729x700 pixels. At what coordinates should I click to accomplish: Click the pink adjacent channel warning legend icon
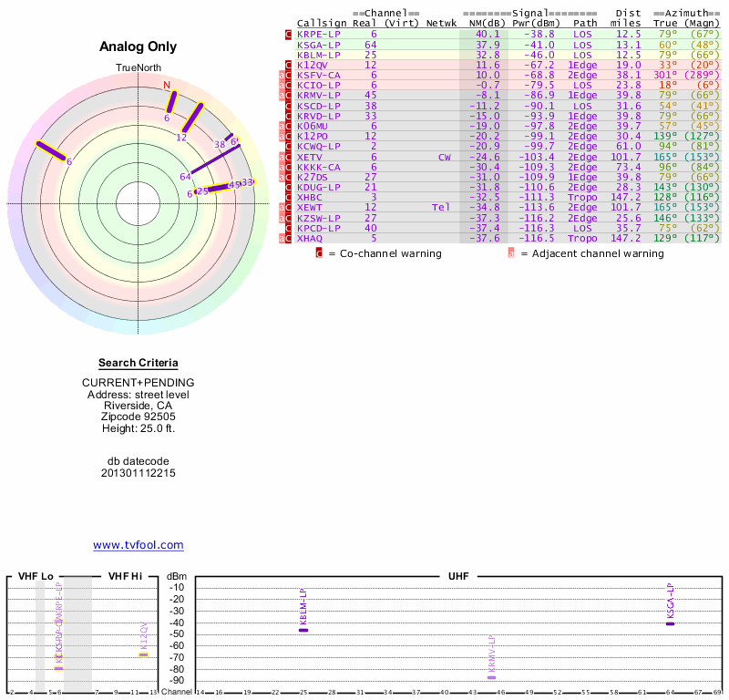[510, 253]
